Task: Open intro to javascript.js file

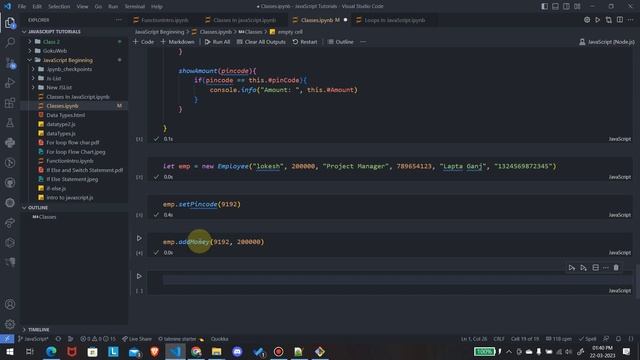Action: 69,198
